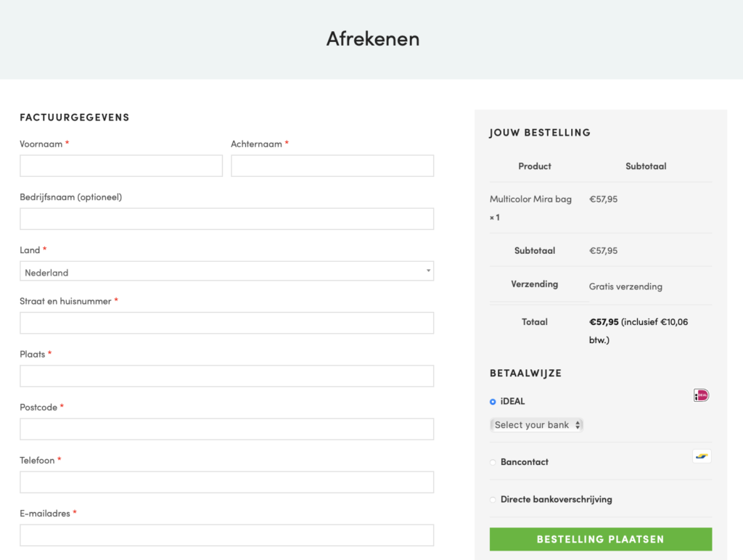743x560 pixels.
Task: Click the Bancontact card logo icon
Action: (702, 456)
